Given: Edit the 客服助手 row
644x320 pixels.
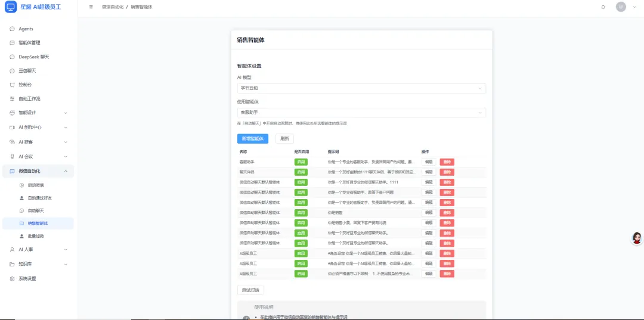Looking at the screenshot, I should 429,162.
